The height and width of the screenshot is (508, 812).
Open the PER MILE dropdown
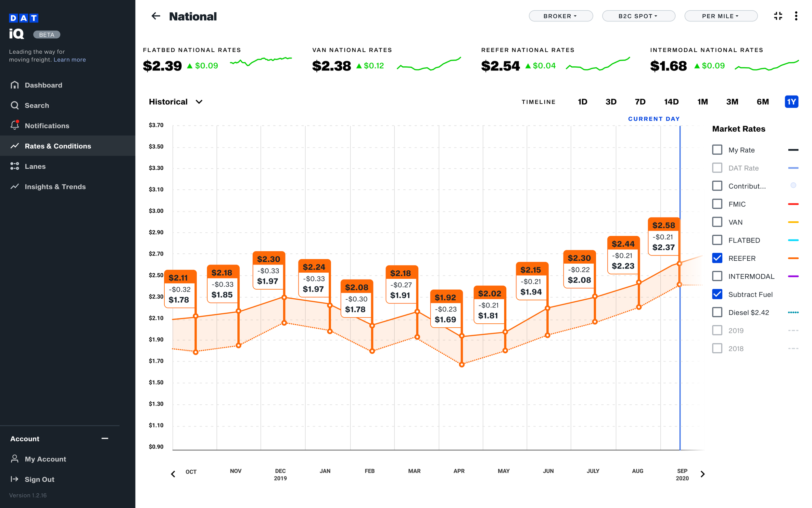coord(721,16)
